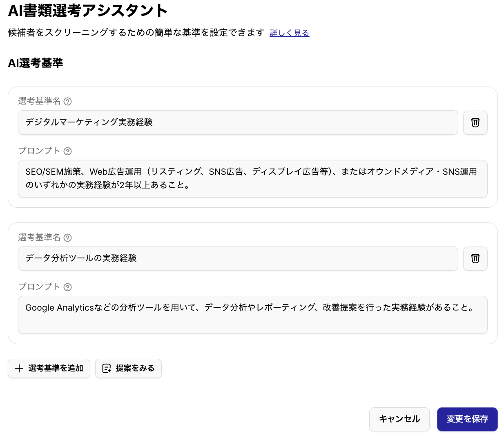Open the 詳しく見る link

pyautogui.click(x=289, y=33)
